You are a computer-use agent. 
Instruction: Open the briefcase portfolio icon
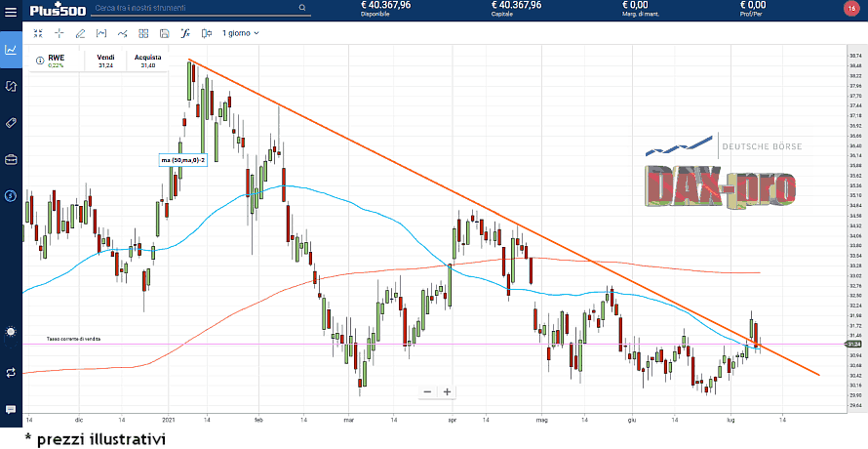[x=11, y=160]
